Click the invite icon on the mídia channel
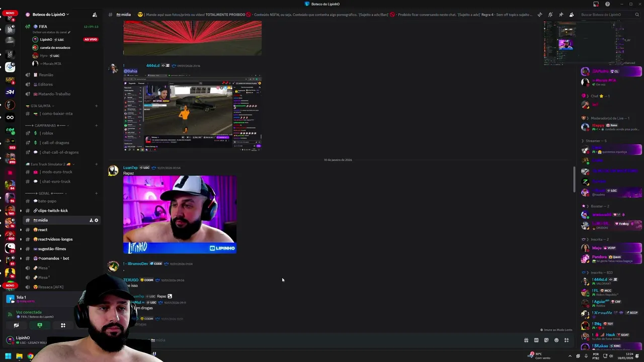The height and width of the screenshot is (362, 644). coord(91,220)
